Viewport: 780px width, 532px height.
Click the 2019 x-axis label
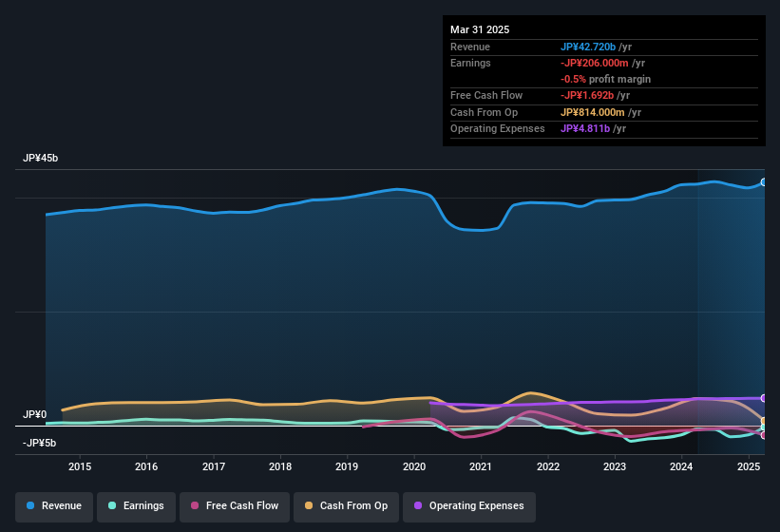tap(347, 466)
